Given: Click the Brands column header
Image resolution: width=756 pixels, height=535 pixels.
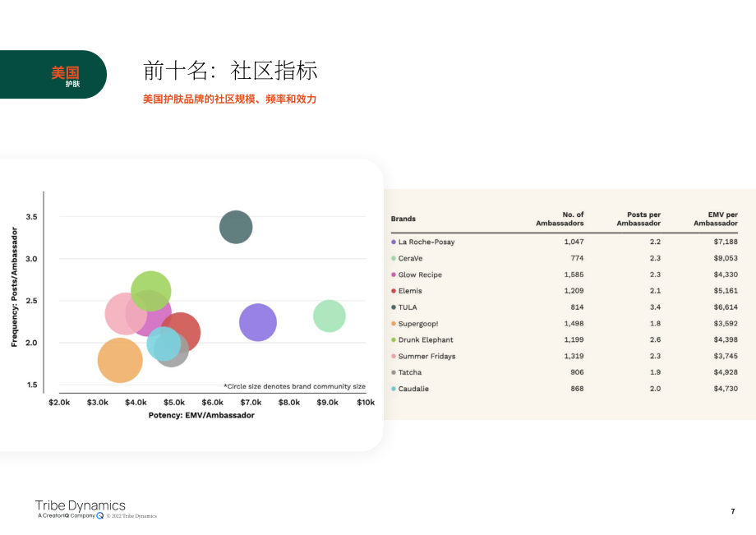Looking at the screenshot, I should tap(403, 219).
